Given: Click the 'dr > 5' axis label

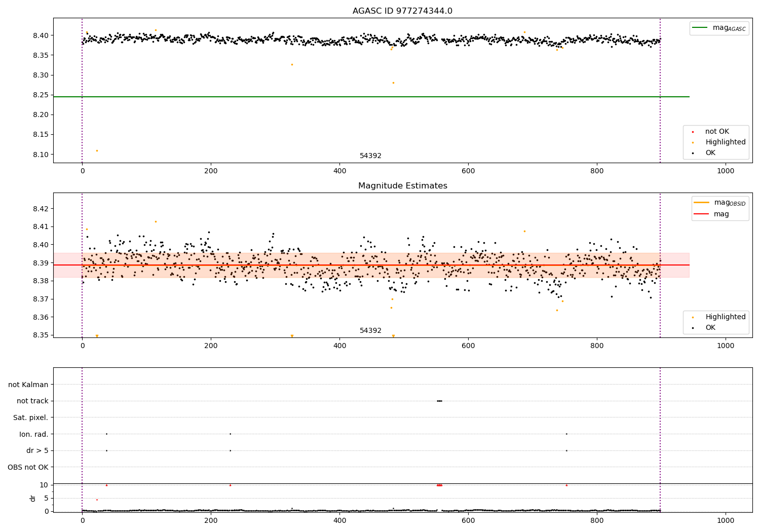Looking at the screenshot, I should pos(37,450).
